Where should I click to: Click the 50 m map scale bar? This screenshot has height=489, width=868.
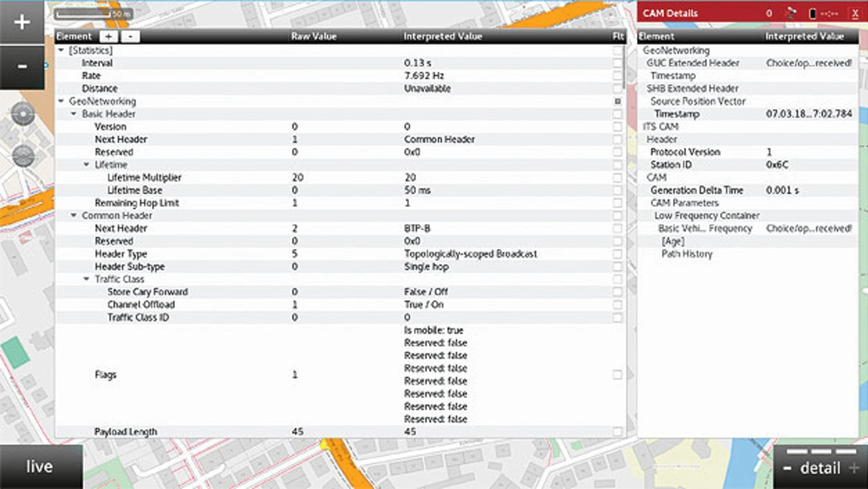pyautogui.click(x=94, y=13)
